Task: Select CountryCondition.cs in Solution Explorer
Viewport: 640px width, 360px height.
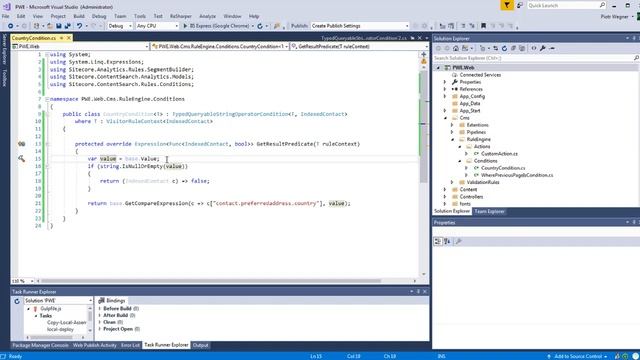Action: [x=503, y=168]
